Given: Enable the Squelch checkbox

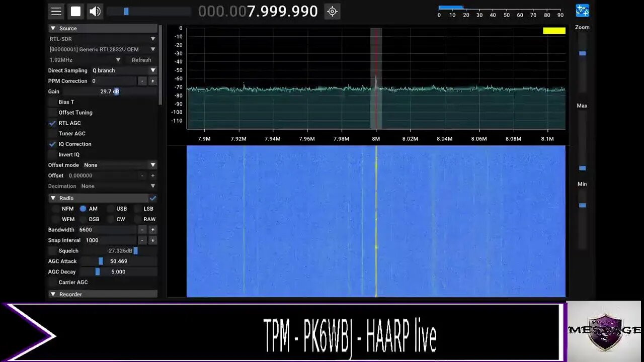Looking at the screenshot, I should (x=52, y=251).
